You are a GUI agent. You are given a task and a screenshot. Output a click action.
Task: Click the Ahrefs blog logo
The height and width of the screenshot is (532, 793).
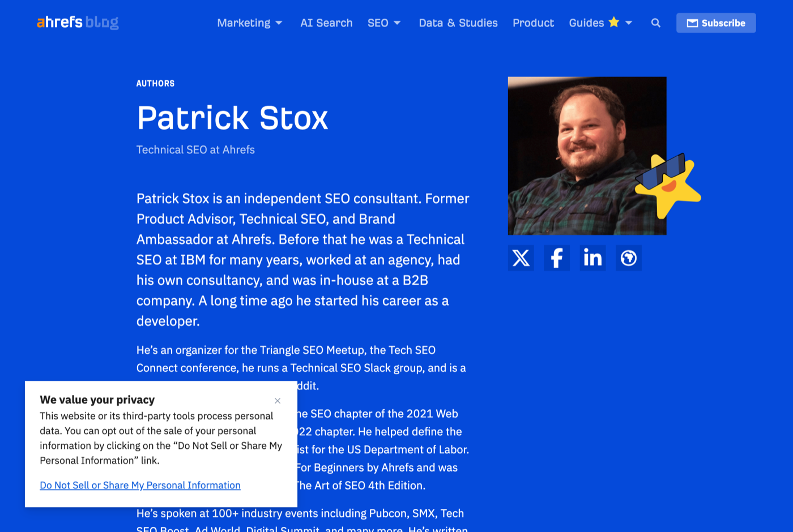78,23
